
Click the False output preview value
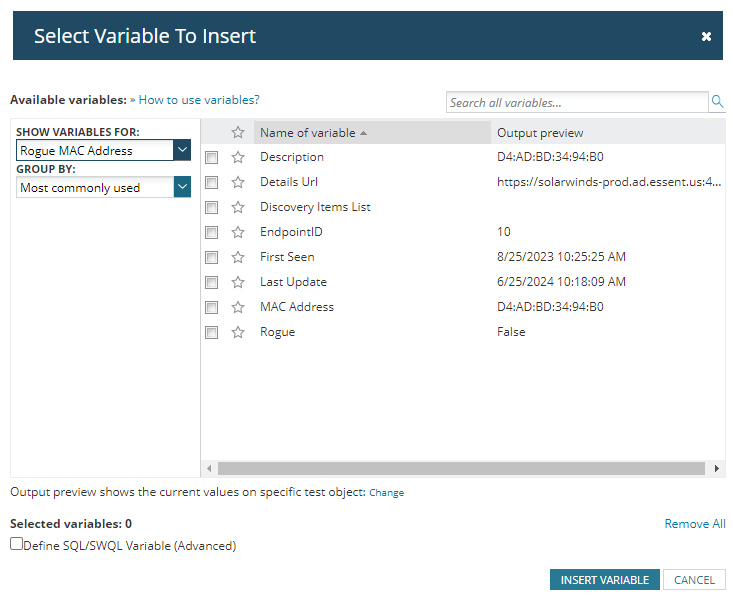511,332
